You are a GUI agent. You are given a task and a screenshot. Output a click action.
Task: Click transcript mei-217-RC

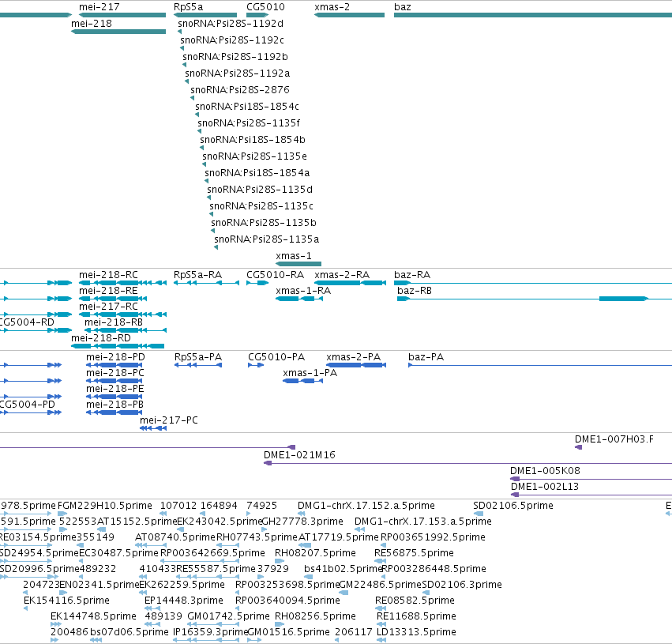tap(122, 314)
